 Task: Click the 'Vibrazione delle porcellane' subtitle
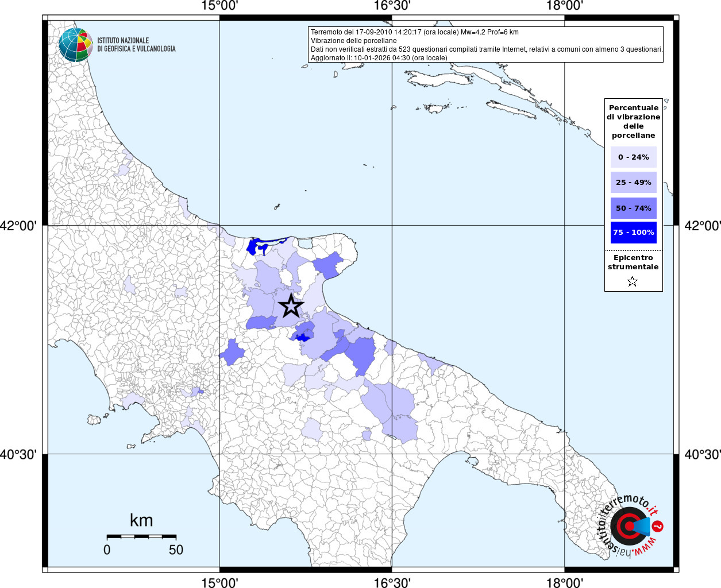click(x=354, y=41)
